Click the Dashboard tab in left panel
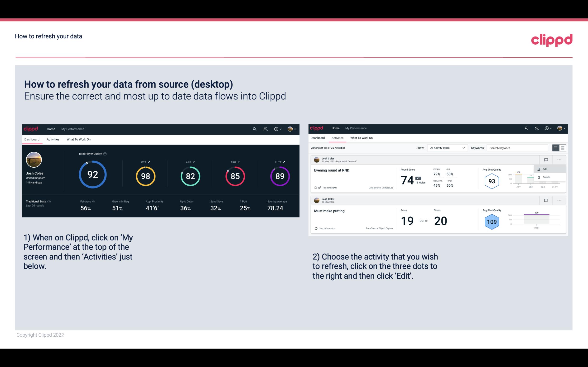 [32, 139]
